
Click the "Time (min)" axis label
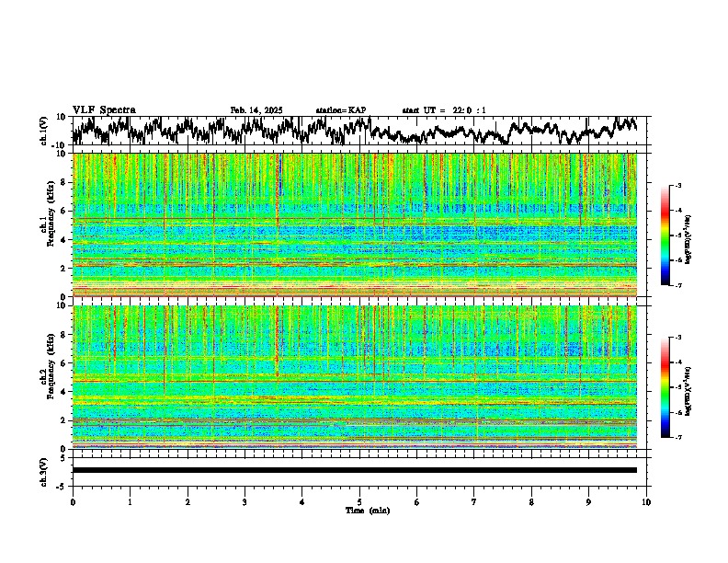[368, 511]
